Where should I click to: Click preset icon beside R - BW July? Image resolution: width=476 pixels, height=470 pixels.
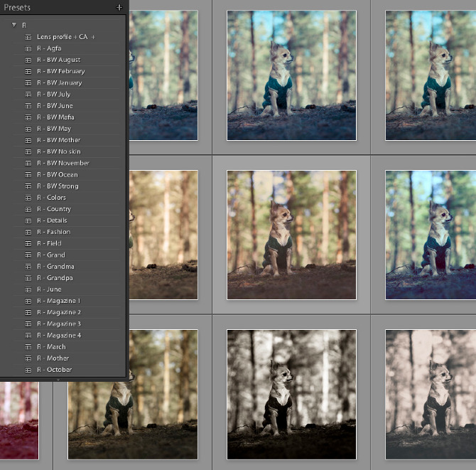tap(28, 95)
